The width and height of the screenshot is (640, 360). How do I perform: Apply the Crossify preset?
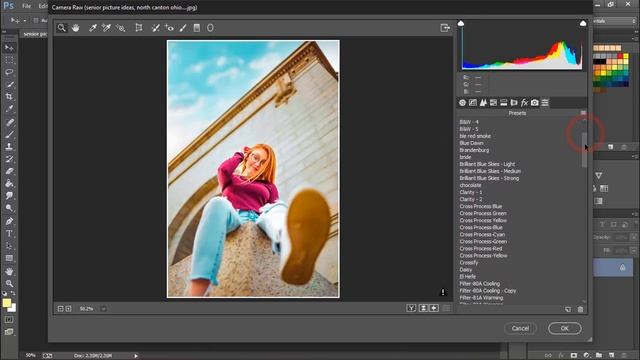469,262
